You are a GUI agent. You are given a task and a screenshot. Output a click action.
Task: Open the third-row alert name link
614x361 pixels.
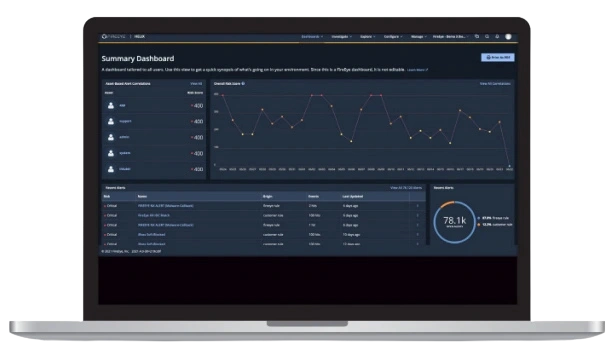(166, 226)
